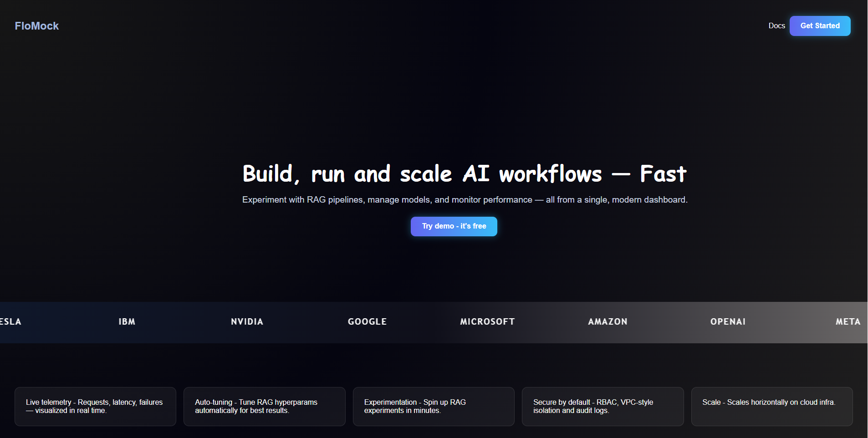The image size is (868, 438).
Task: Click the FloMock logo
Action: 37,26
